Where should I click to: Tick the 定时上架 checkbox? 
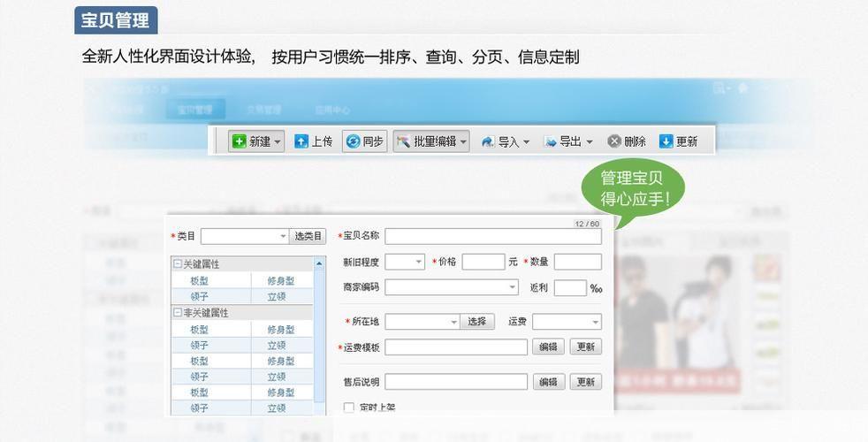(349, 408)
